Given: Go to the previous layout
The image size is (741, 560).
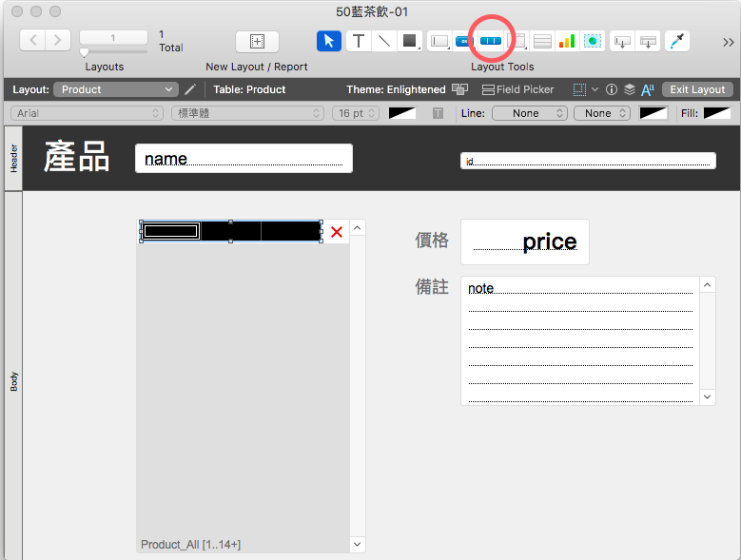Looking at the screenshot, I should (32, 40).
